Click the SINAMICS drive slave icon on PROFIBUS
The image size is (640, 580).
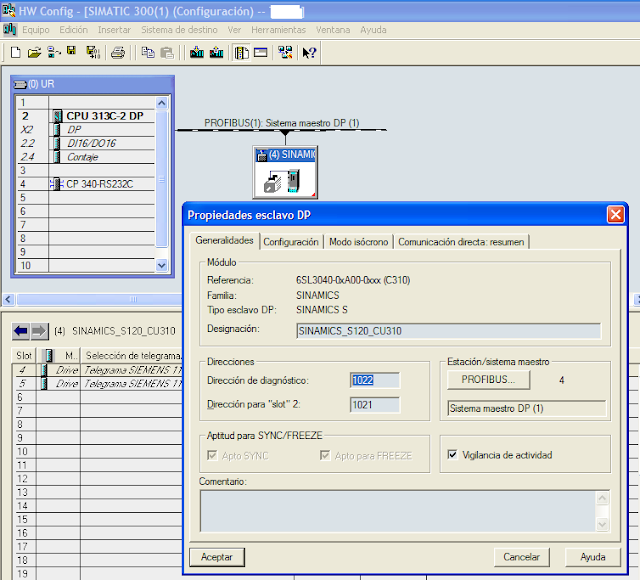click(x=285, y=172)
